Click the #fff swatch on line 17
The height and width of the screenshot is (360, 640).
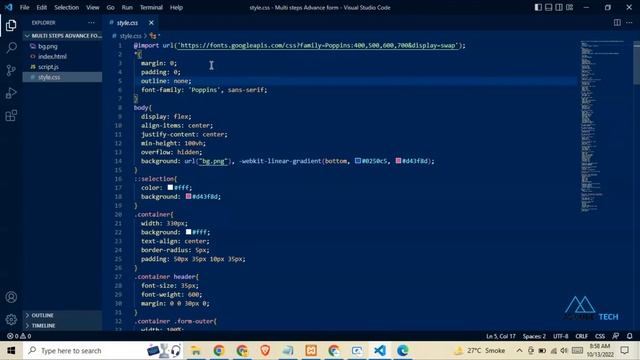click(170, 188)
